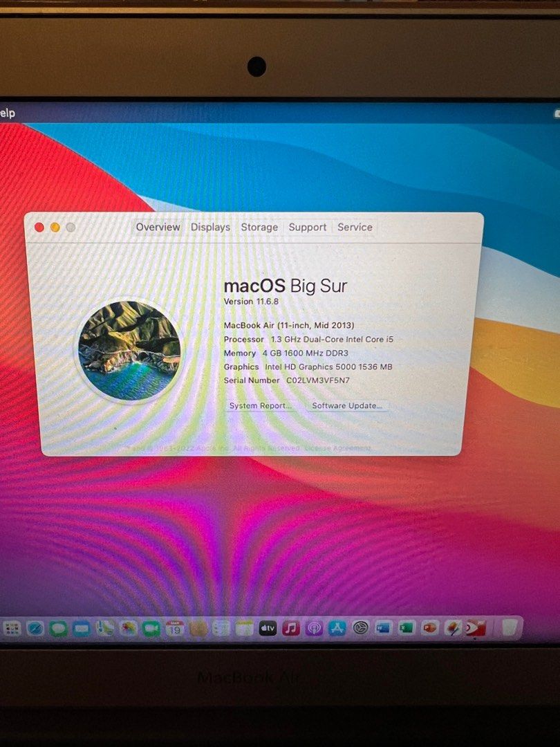560x747 pixels.
Task: Open the License Agreement link
Action: click(x=337, y=448)
